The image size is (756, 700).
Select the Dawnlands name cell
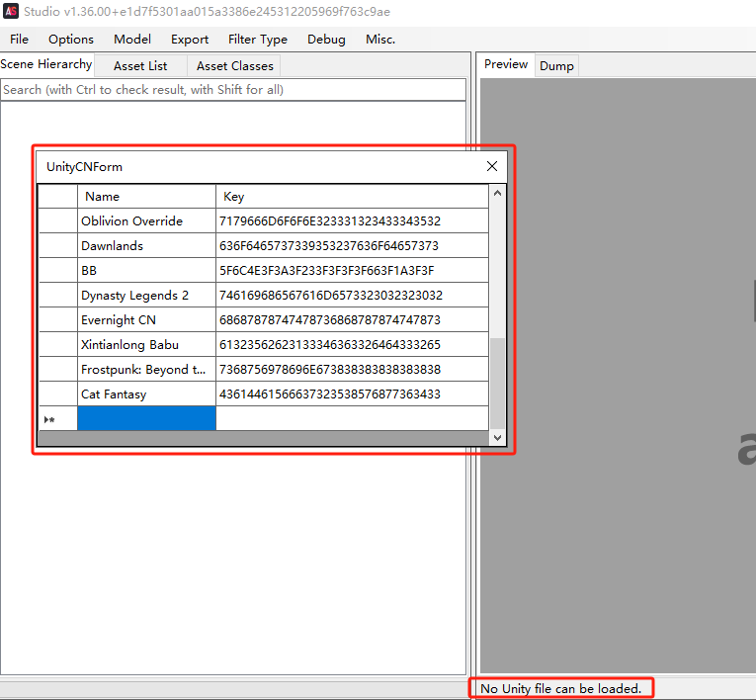(146, 245)
